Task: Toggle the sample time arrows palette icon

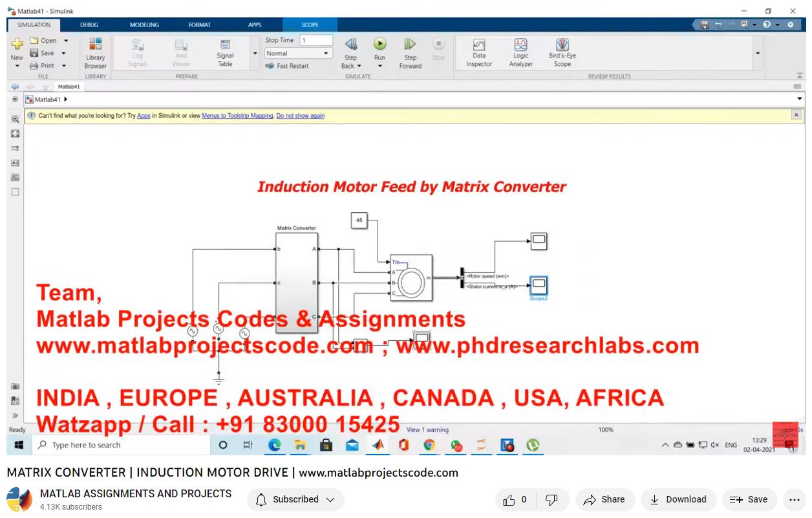Action: [16, 148]
